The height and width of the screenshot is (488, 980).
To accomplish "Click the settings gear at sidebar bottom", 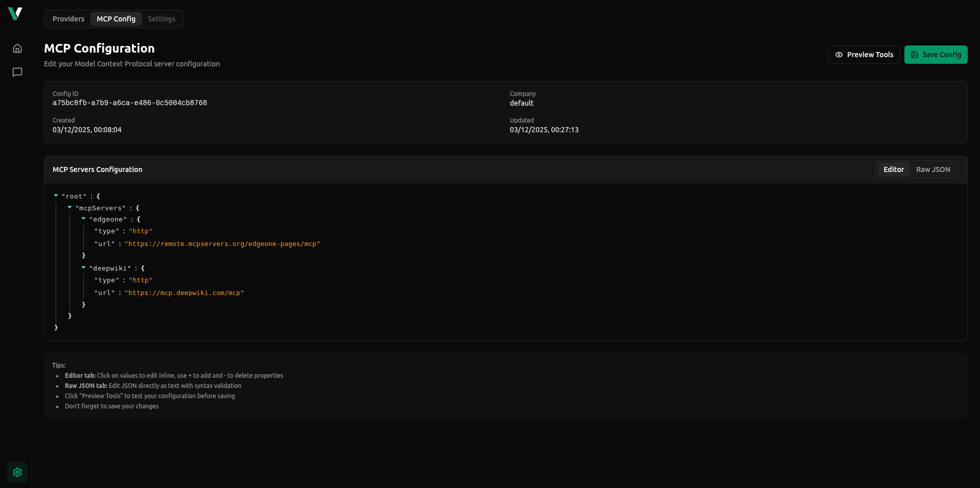I will pos(17,472).
